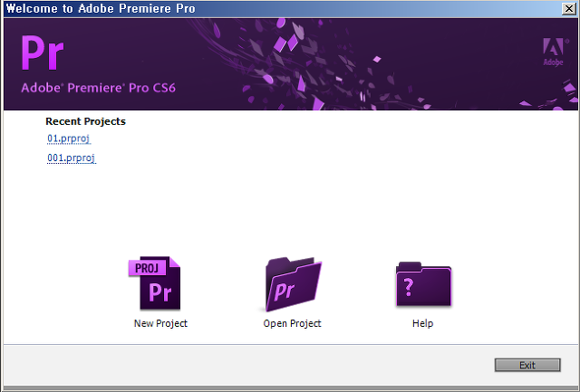The height and width of the screenshot is (392, 580).
Task: Open recent project 001.prproj
Action: click(71, 158)
